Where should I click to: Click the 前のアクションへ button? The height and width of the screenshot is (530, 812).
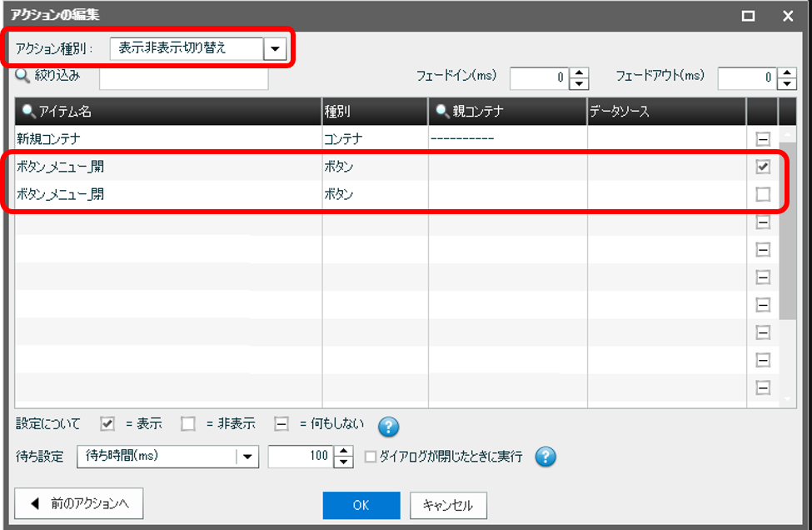(78, 503)
